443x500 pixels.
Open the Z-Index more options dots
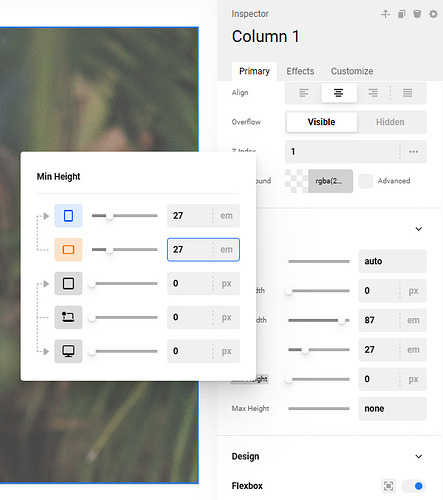413,152
